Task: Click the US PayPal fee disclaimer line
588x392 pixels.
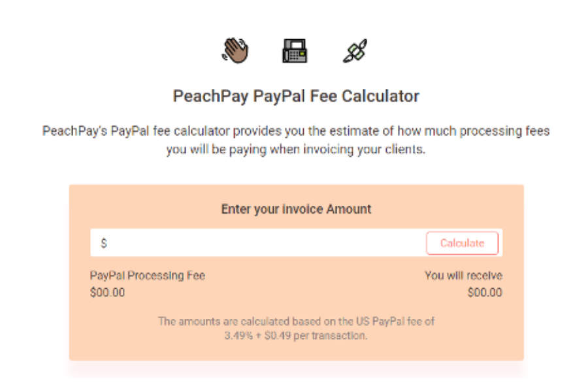Action: coord(296,321)
